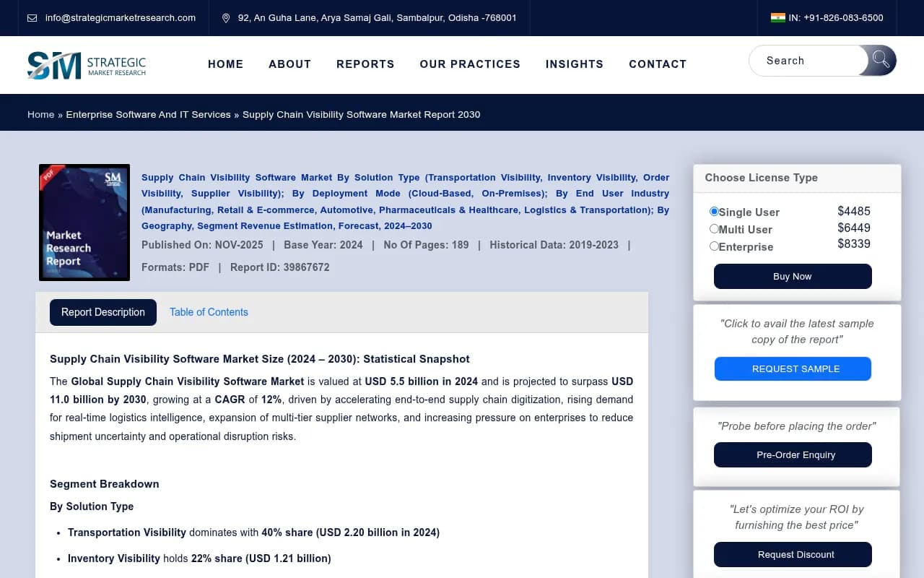Click the magnifier search icon button
The image size is (924, 578).
[881, 60]
